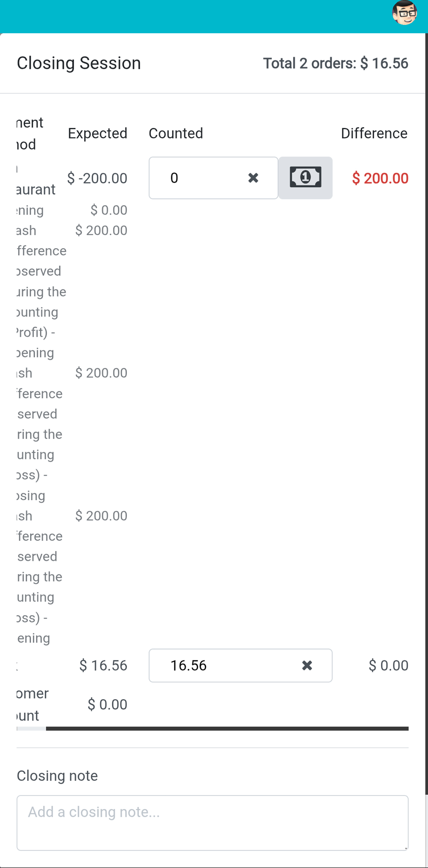Click the Expected column header
This screenshot has width=428, height=868.
pos(97,133)
